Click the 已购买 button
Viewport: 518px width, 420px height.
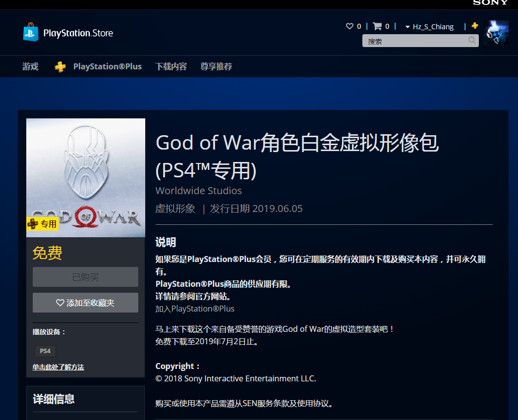click(85, 277)
